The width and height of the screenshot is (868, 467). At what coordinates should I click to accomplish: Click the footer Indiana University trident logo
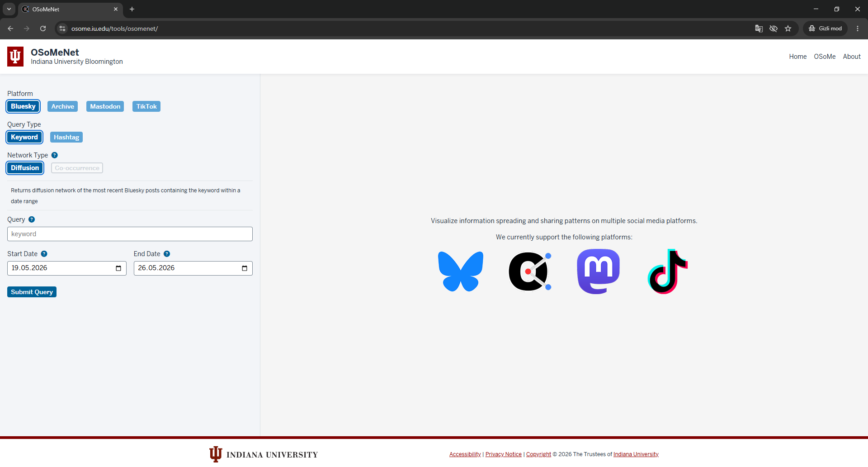[x=216, y=454]
